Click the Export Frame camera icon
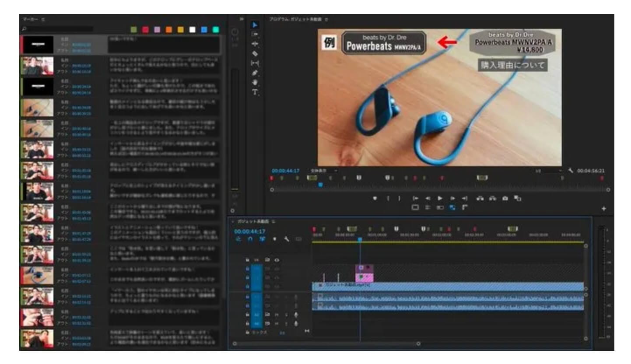 coord(505,198)
